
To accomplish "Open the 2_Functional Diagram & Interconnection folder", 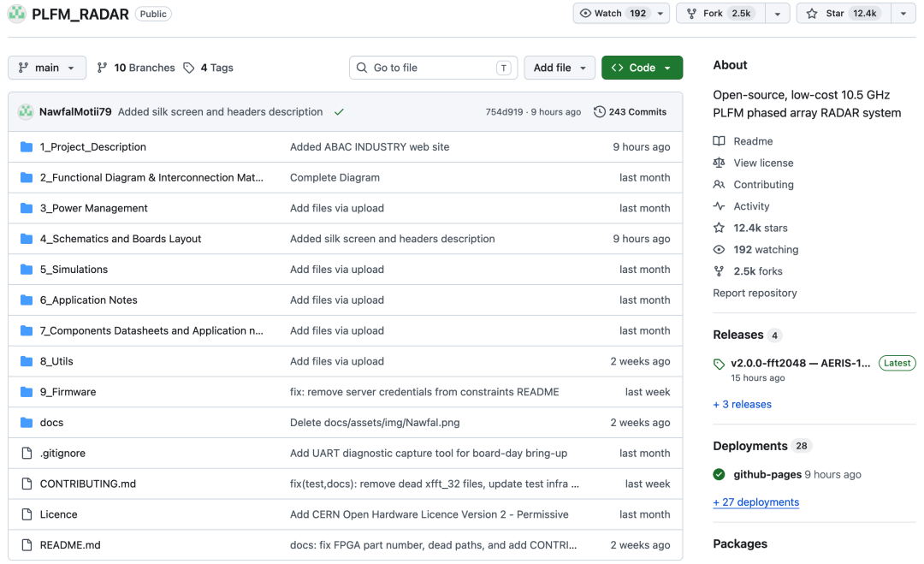I will click(x=151, y=177).
